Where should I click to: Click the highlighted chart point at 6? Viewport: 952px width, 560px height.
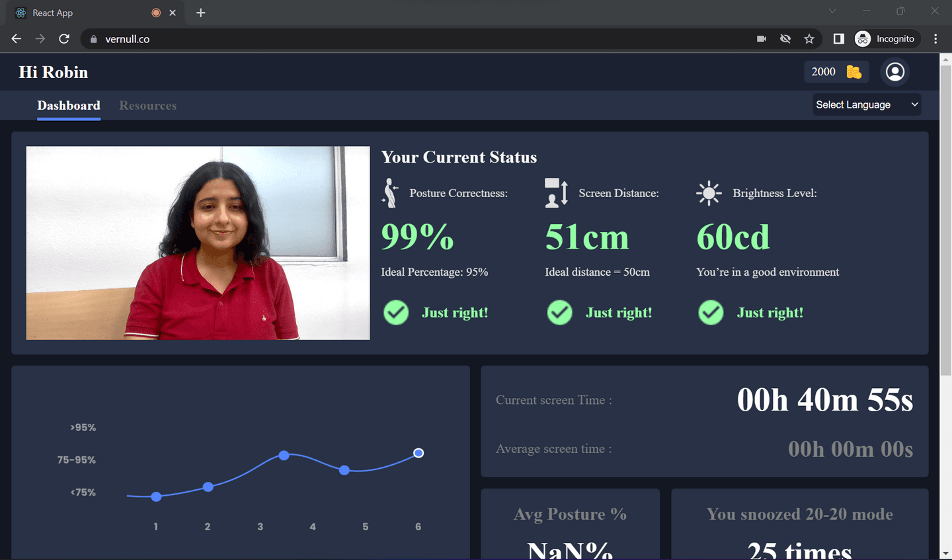(x=418, y=453)
